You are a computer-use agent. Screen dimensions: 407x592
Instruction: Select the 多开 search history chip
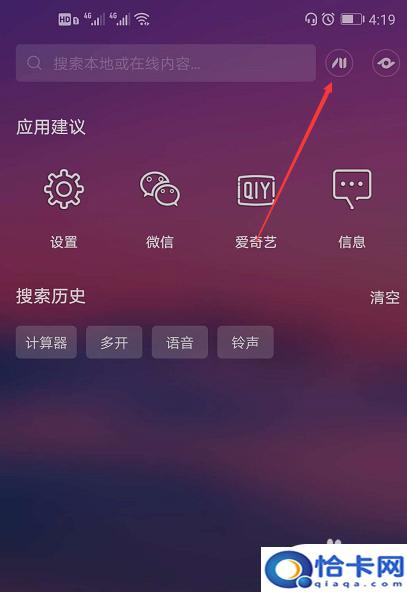click(x=114, y=342)
